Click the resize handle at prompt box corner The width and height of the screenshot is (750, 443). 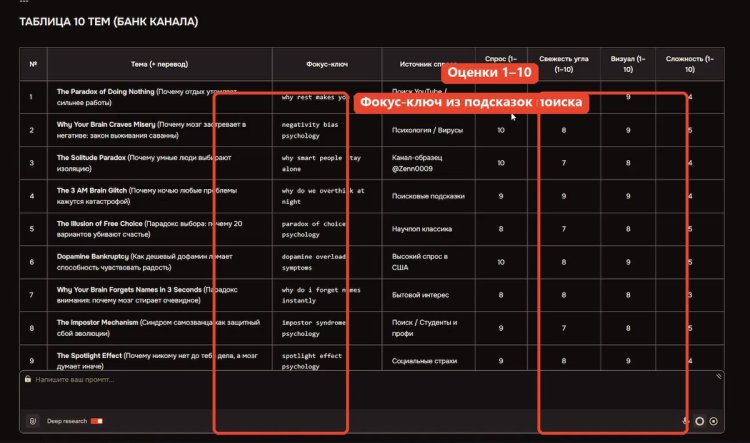[718, 377]
